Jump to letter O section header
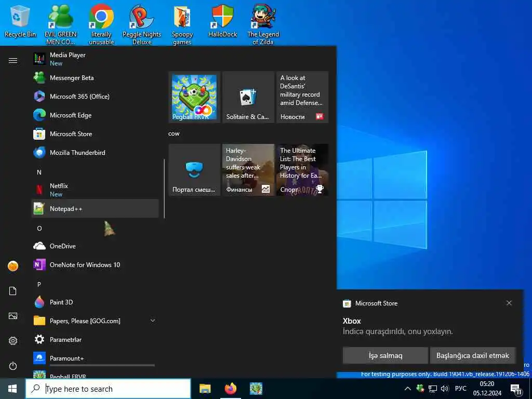Image resolution: width=532 pixels, height=399 pixels. pyautogui.click(x=39, y=229)
